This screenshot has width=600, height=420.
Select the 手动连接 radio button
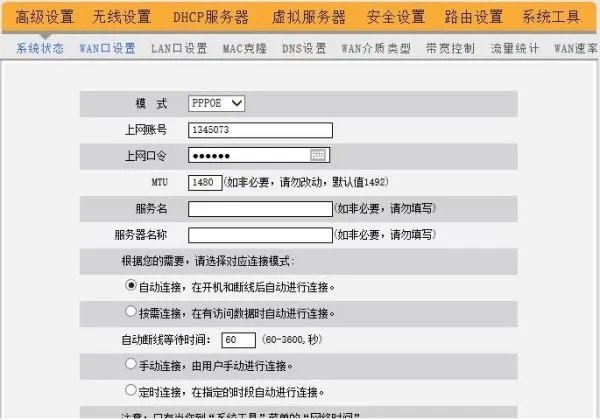tap(130, 364)
